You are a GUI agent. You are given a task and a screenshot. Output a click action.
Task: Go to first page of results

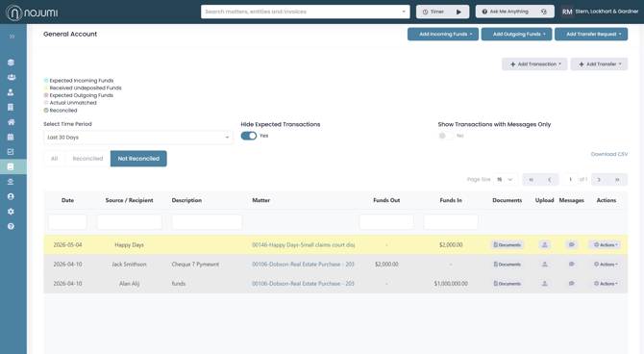531,179
